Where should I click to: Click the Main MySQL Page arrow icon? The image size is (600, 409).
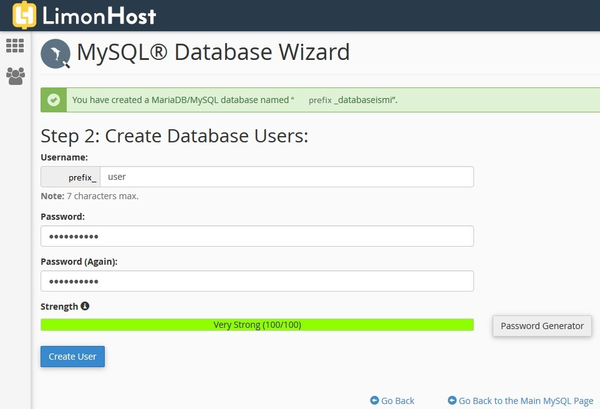452,400
